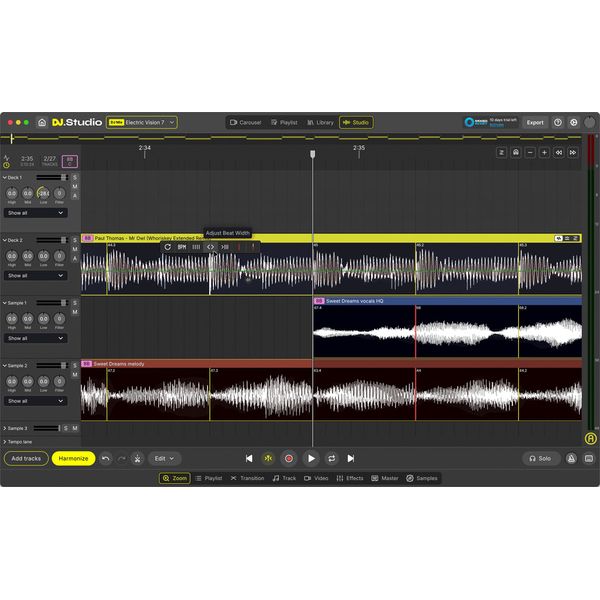This screenshot has height=600, width=600.
Task: Collapse Deck 2 track header
Action: (5, 240)
